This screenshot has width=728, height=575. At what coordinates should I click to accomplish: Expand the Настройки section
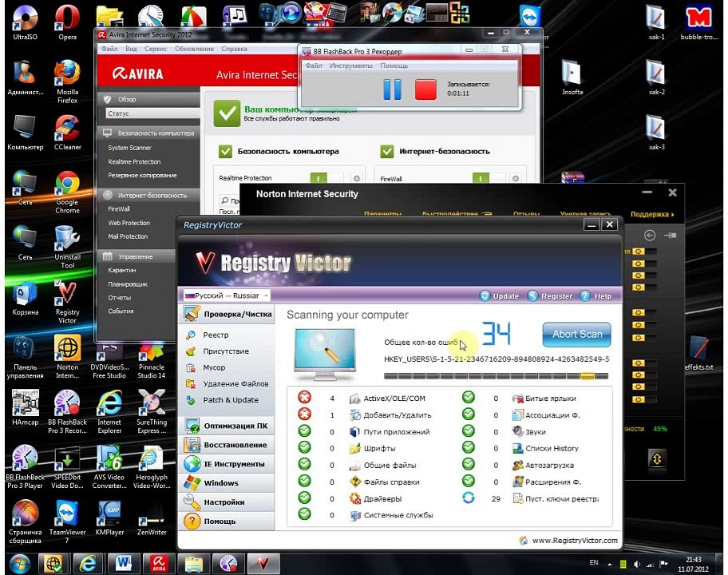tap(227, 502)
